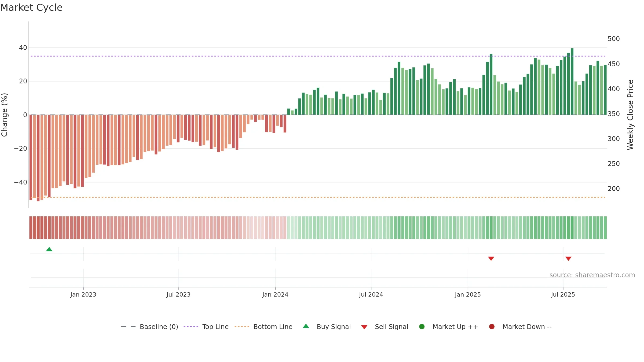644x362 pixels.
Task: Click the 300 tick on the price axis
Action: (x=614, y=139)
